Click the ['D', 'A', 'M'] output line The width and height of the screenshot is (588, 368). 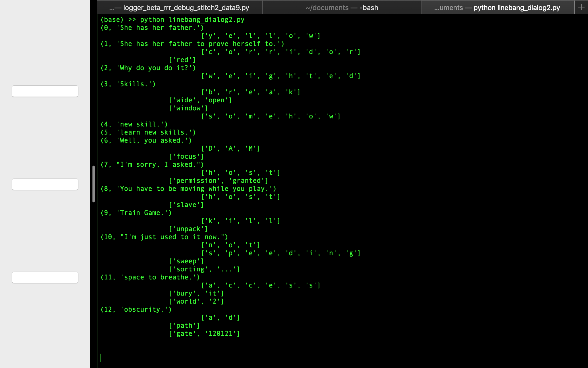231,148
